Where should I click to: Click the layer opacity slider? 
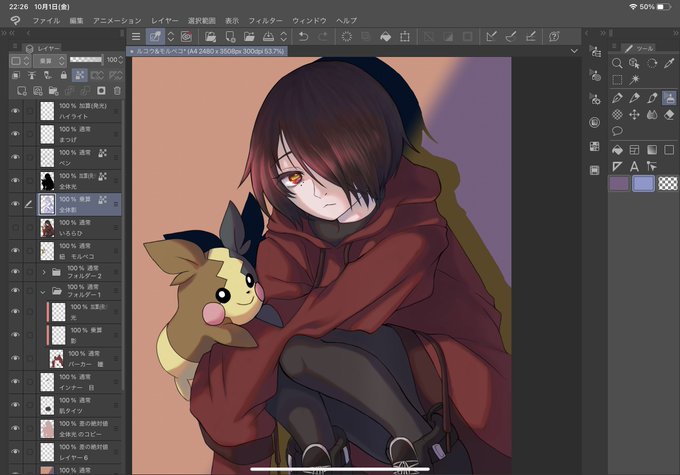[86, 60]
